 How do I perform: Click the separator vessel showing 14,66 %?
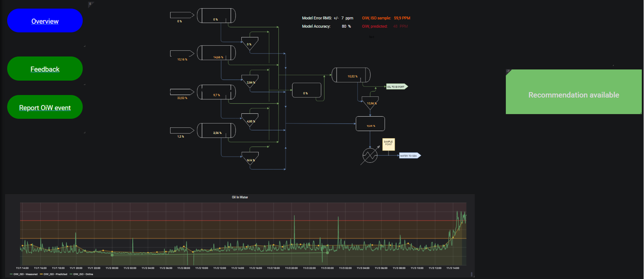tap(216, 53)
